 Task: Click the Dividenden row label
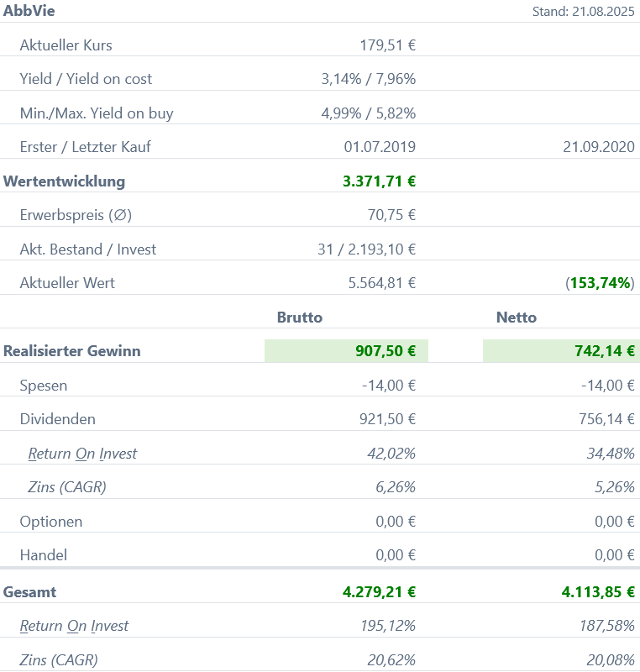click(57, 418)
